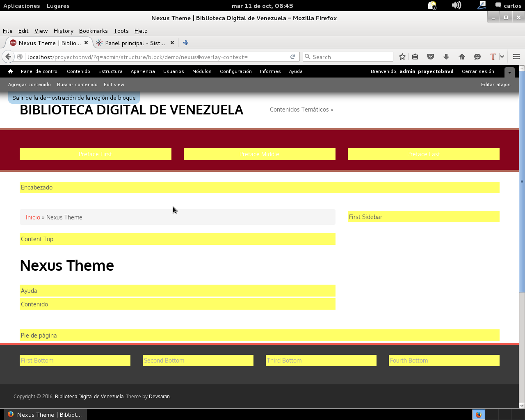Image resolution: width=525 pixels, height=420 pixels.
Task: Open the chat smiley icon in toolbar
Action: pos(477,57)
